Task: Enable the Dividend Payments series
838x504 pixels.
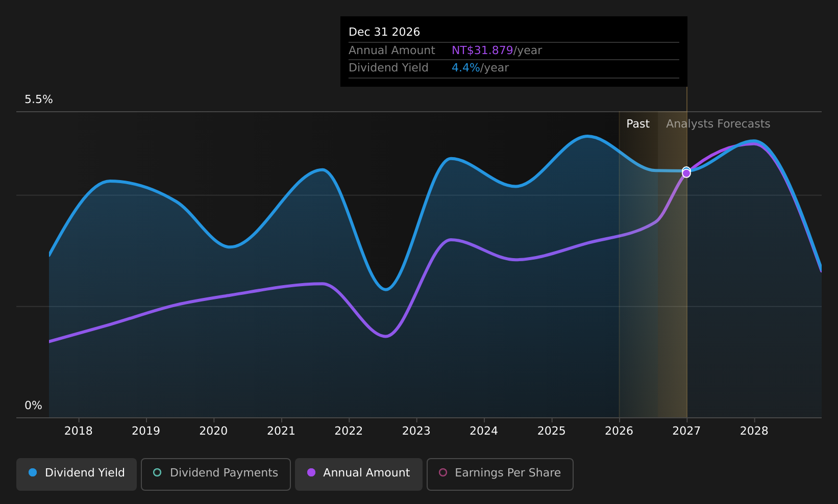Action: pyautogui.click(x=216, y=474)
